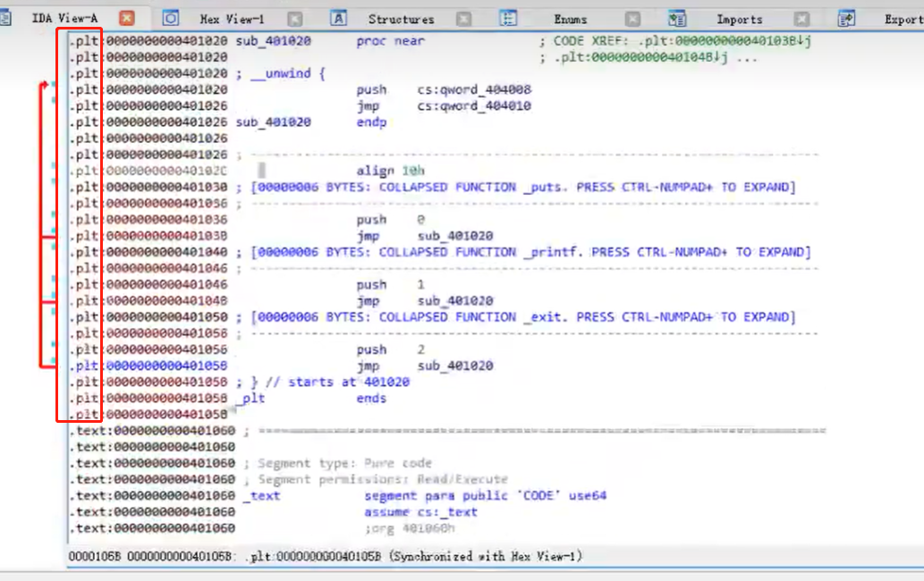This screenshot has width=924, height=581.
Task: Select the '; __unwind {' comment line
Action: click(x=281, y=73)
